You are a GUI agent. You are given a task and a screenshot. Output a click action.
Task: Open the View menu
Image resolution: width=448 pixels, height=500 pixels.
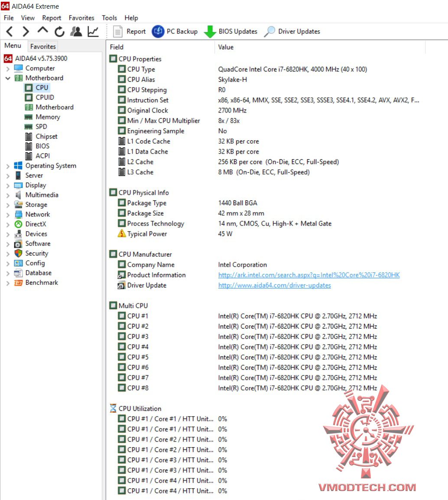click(28, 18)
